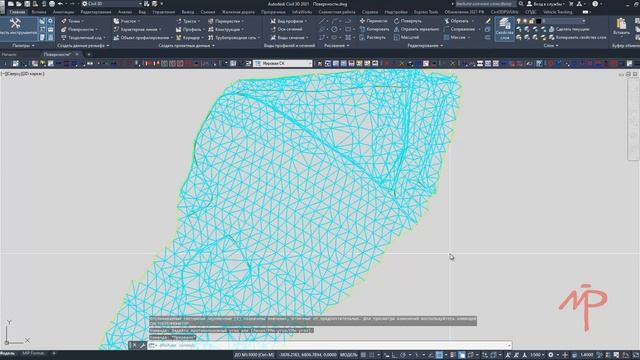Image resolution: width=640 pixels, height=360 pixels.
Task: Click the Перенести (Move) tool
Action: click(373, 21)
